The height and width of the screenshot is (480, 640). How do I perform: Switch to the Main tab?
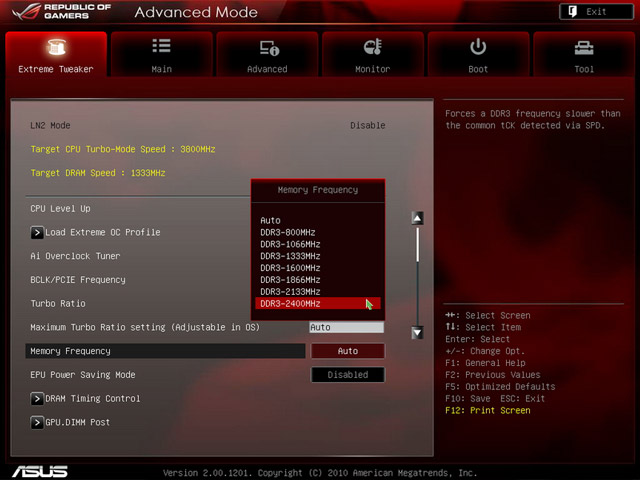[162, 54]
